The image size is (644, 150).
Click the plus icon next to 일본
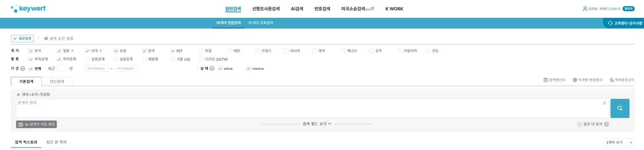[x=72, y=51]
